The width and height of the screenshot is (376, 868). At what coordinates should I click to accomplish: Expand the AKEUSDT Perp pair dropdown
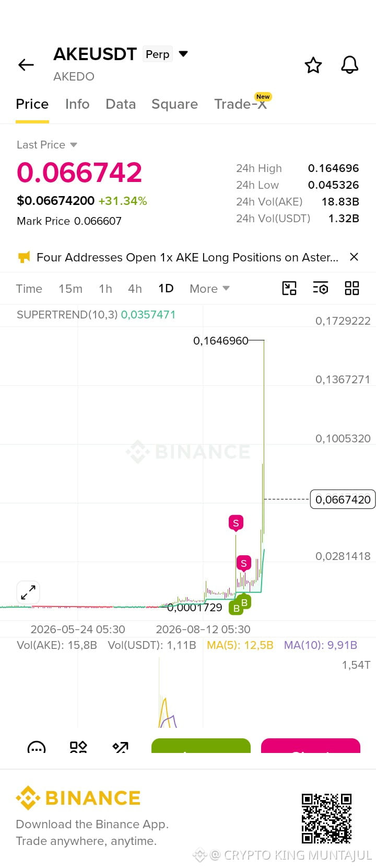point(183,54)
